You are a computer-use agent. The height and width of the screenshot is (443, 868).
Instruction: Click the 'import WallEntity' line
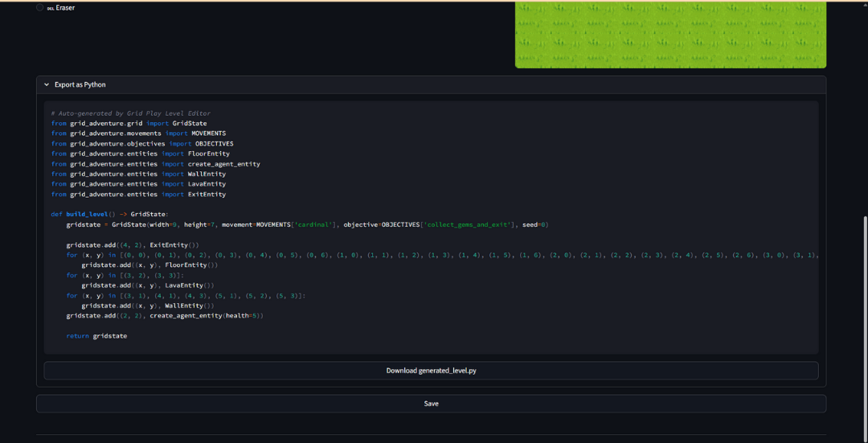138,174
